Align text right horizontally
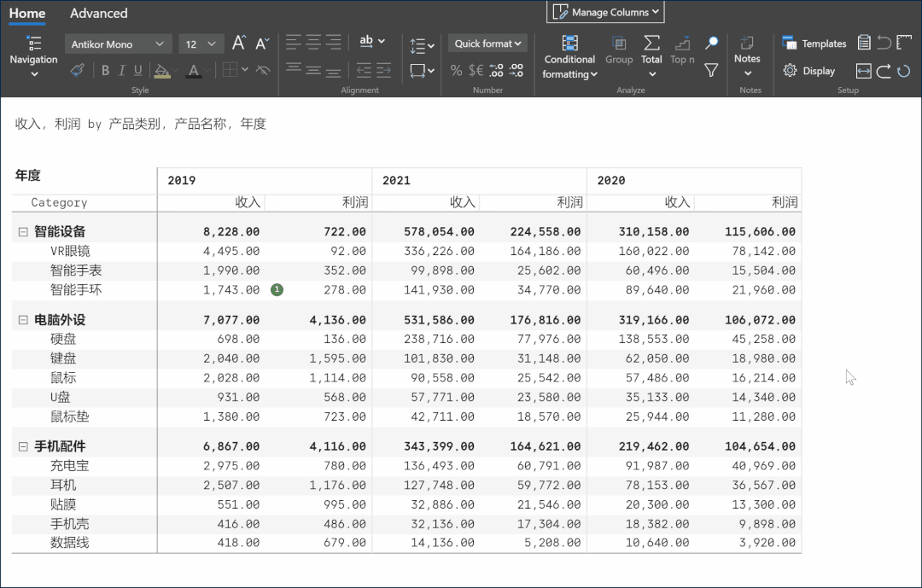The width and height of the screenshot is (922, 588). click(x=334, y=42)
